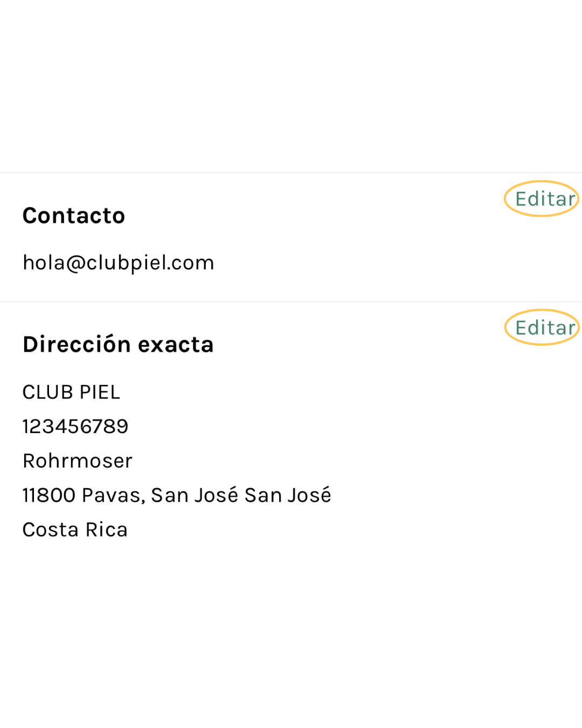Click the divider line above Contacto
Viewport: 582px width, 728px height.
coord(291,173)
